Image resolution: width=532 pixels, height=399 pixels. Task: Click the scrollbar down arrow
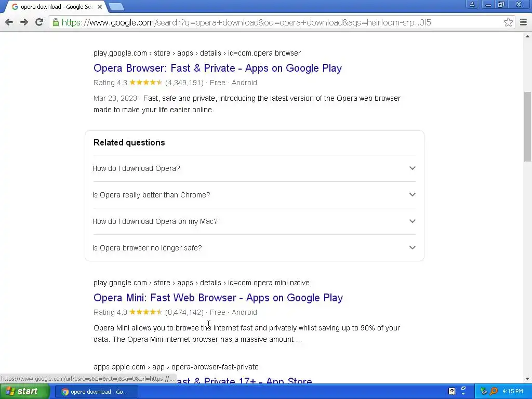point(527,379)
